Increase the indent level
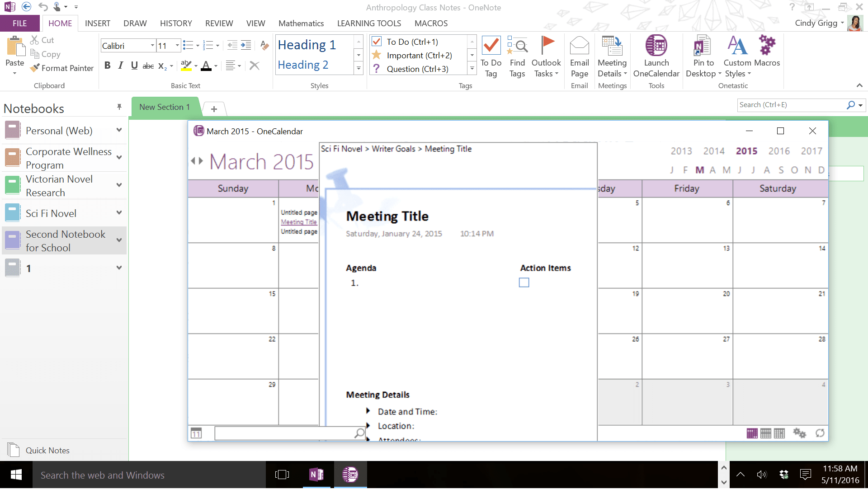The image size is (868, 489). [246, 45]
